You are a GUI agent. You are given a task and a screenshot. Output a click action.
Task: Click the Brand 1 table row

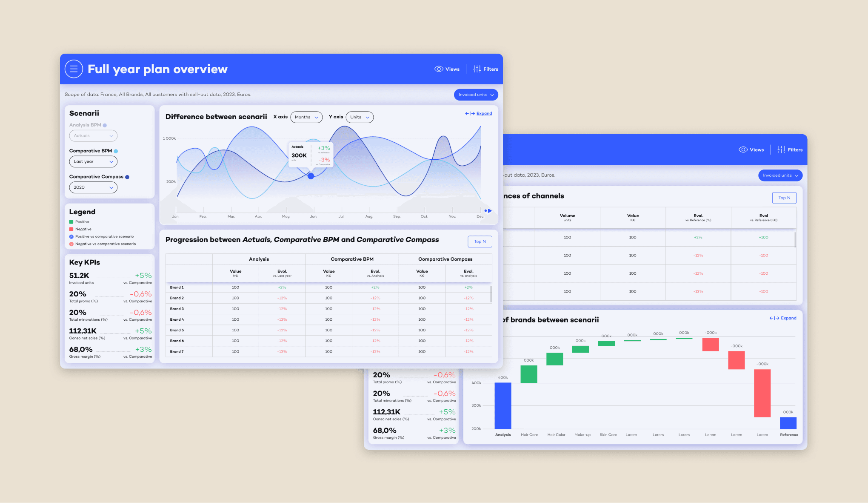[x=177, y=287]
